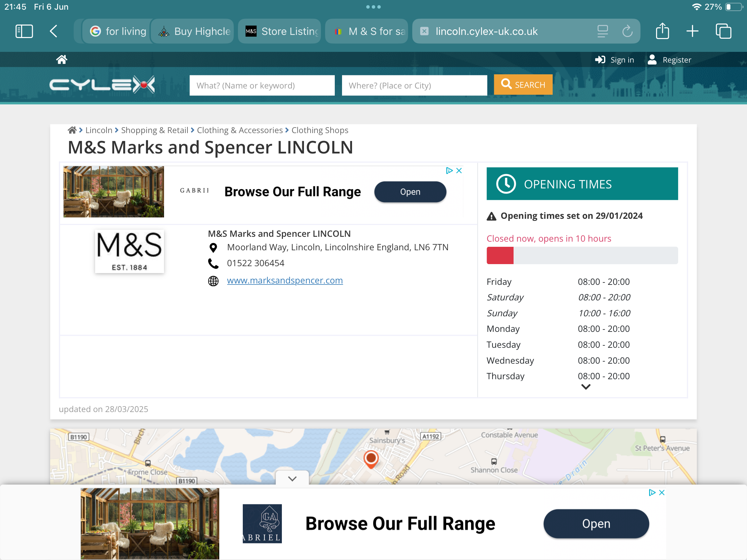
Task: Click the Cylex home icon in top bar
Action: tap(62, 60)
